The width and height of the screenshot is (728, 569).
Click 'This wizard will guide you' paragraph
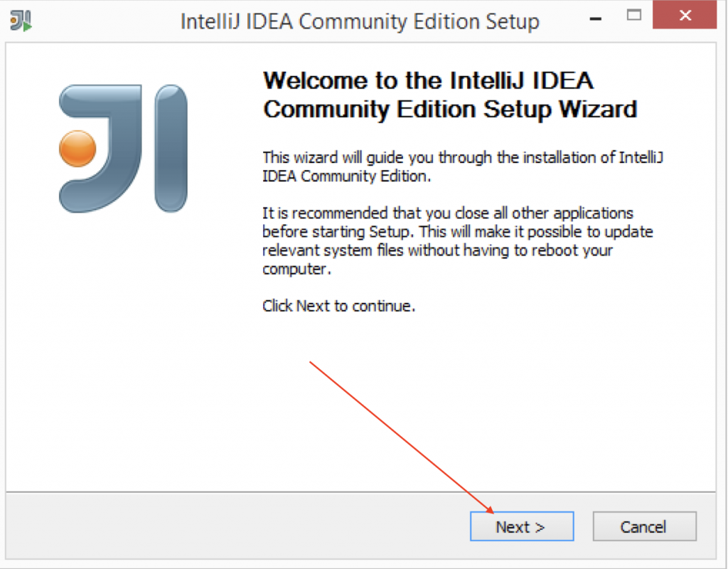click(463, 166)
